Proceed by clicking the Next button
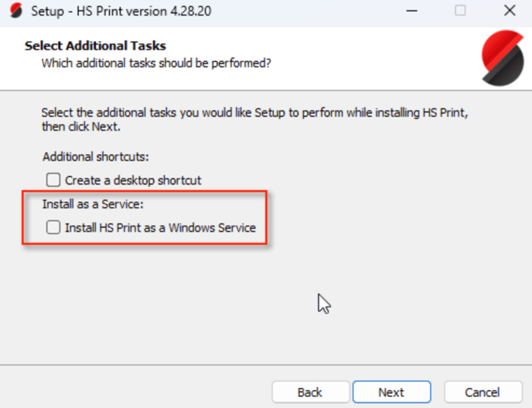The image size is (532, 408). 392,392
